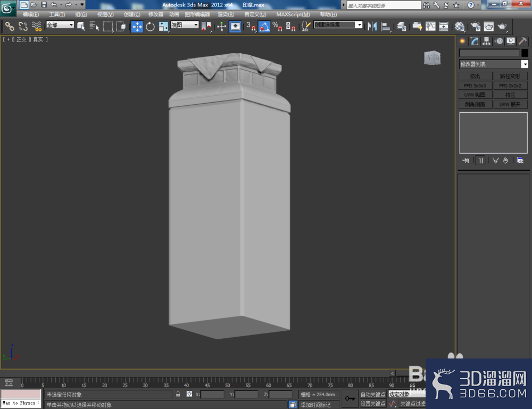
Task: Choose the Rectangular Selection Region tool
Action: coord(108,27)
